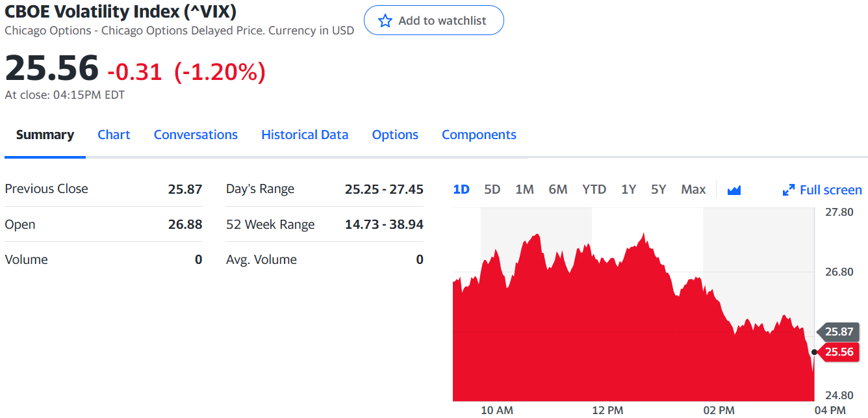Image resolution: width=868 pixels, height=418 pixels.
Task: Select the 5Y chart range
Action: point(659,189)
